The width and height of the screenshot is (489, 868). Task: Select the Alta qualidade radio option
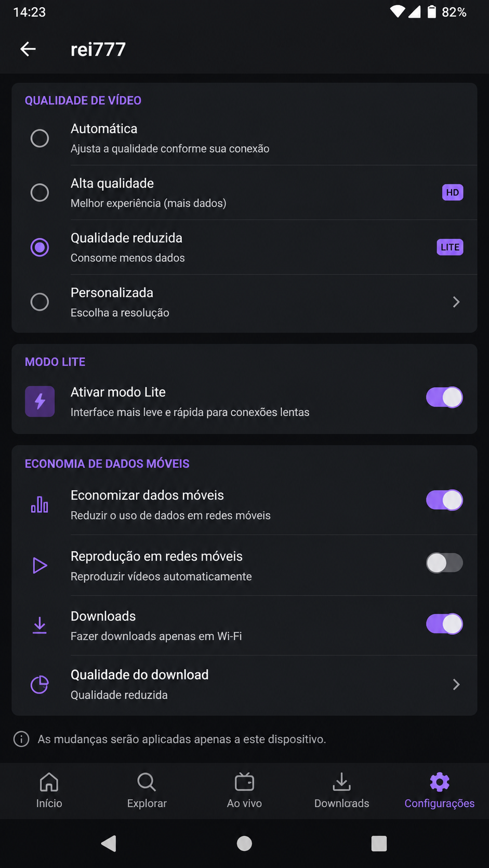(39, 193)
